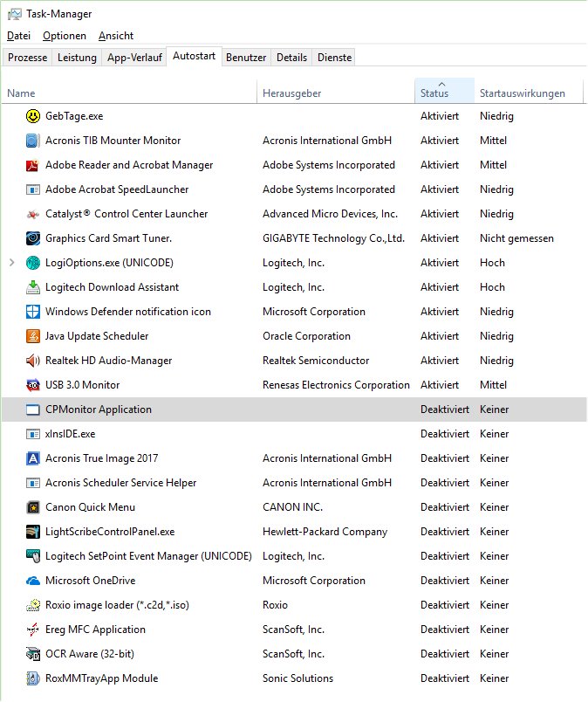Switch to the Dienste tab
588x702 pixels.
click(335, 58)
